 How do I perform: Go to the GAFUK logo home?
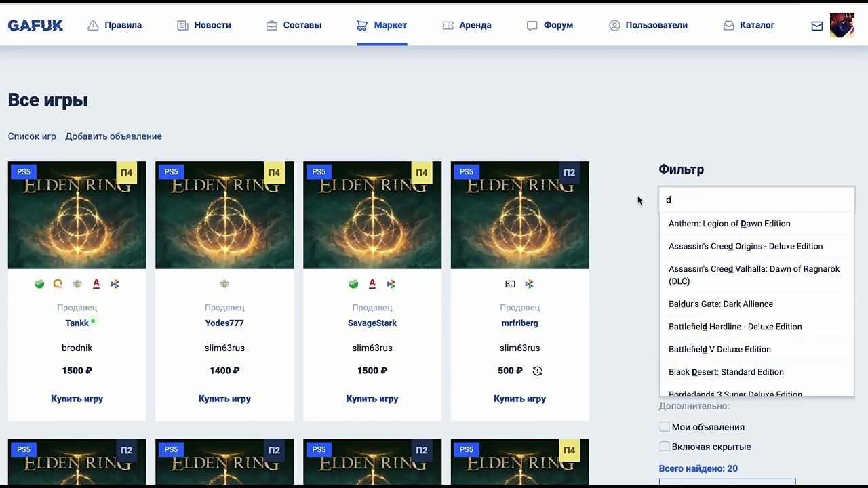(35, 26)
